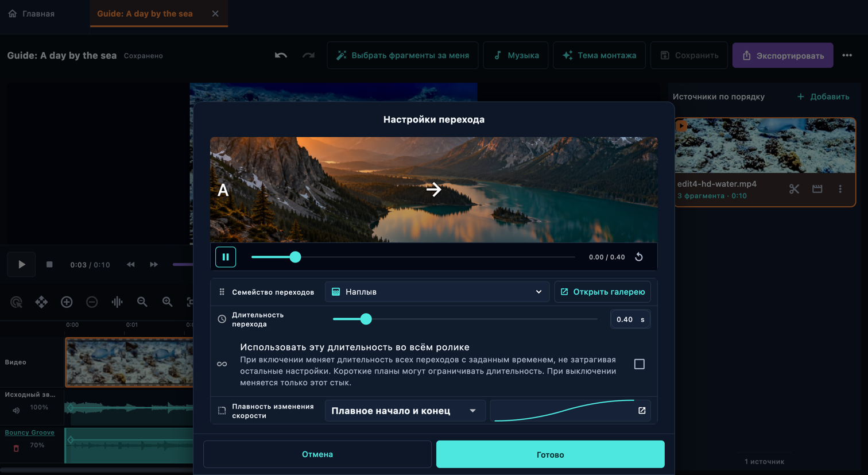The width and height of the screenshot is (868, 475).
Task: Open the three-dots more options menu in the header
Action: pos(847,55)
